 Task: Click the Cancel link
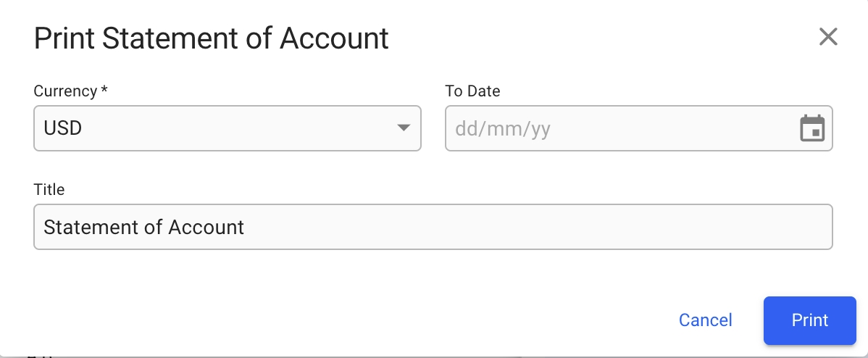[x=705, y=320]
